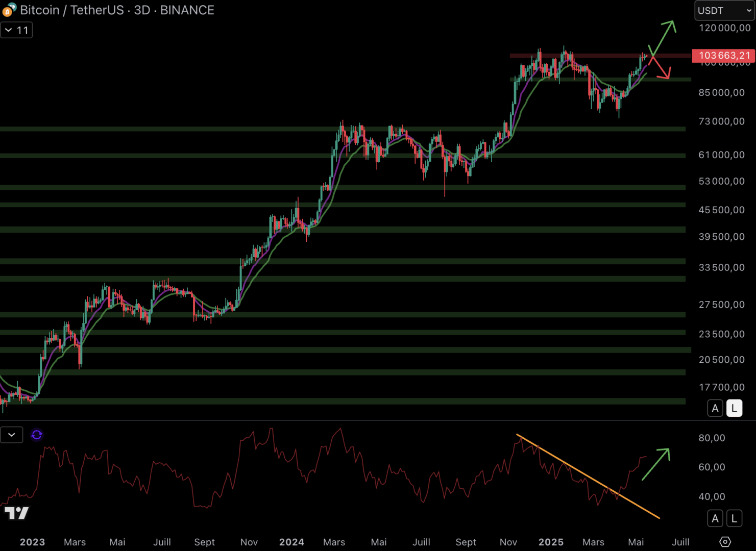Open the USDT currency dropdown
The height and width of the screenshot is (551, 756).
point(724,10)
